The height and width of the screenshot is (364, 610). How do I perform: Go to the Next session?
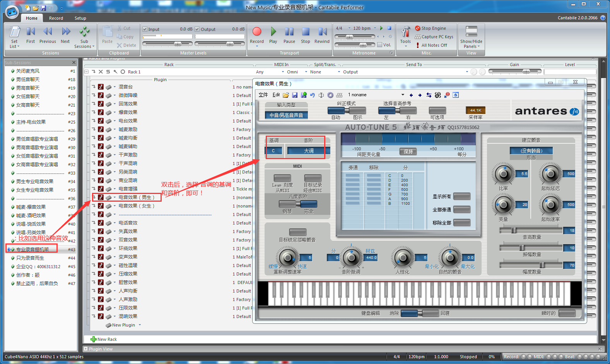click(66, 31)
